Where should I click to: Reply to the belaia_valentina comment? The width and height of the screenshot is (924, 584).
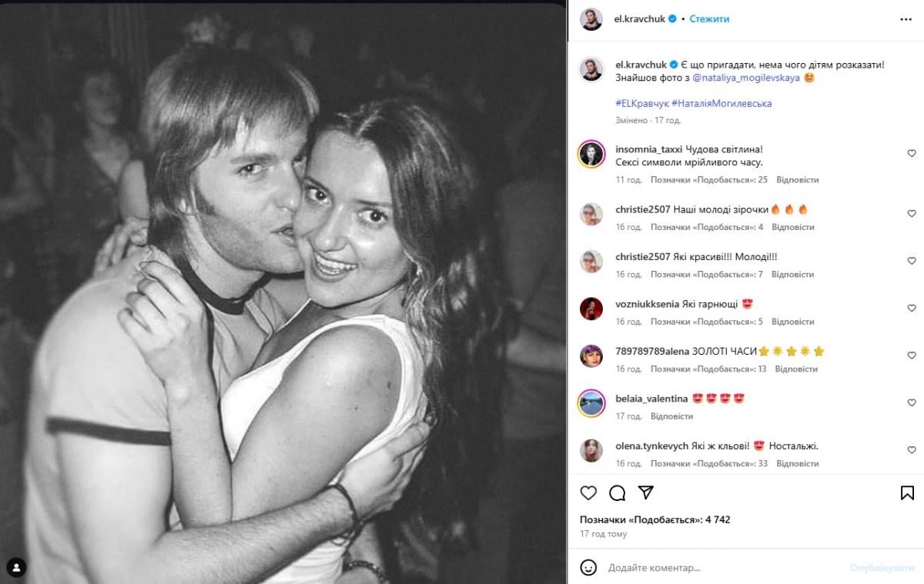[x=671, y=416]
